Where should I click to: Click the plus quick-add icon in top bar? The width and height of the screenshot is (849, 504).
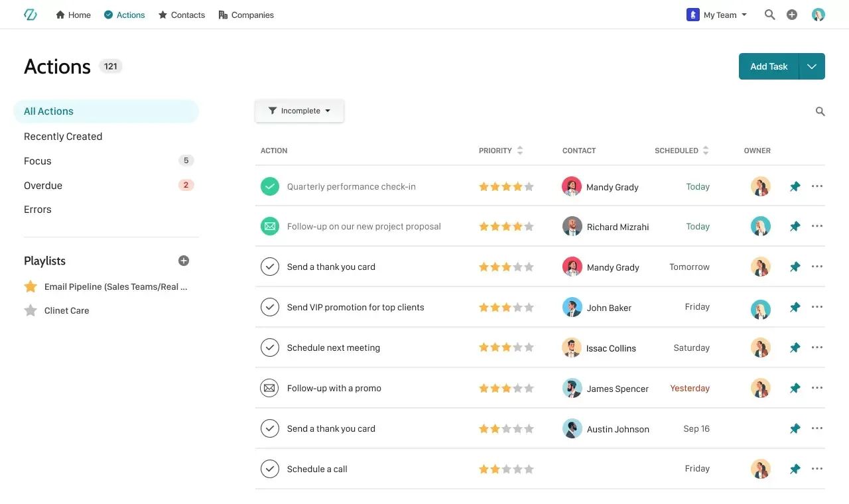tap(792, 15)
